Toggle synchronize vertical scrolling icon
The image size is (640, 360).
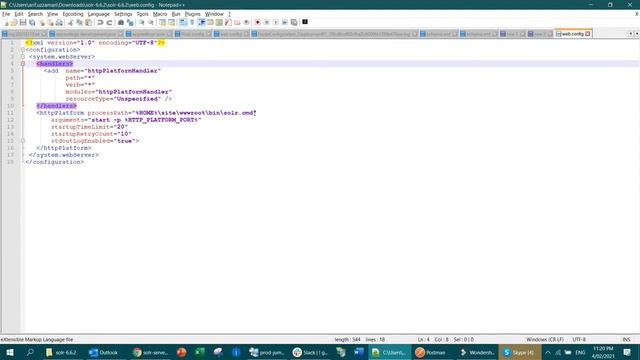pyautogui.click(x=162, y=22)
